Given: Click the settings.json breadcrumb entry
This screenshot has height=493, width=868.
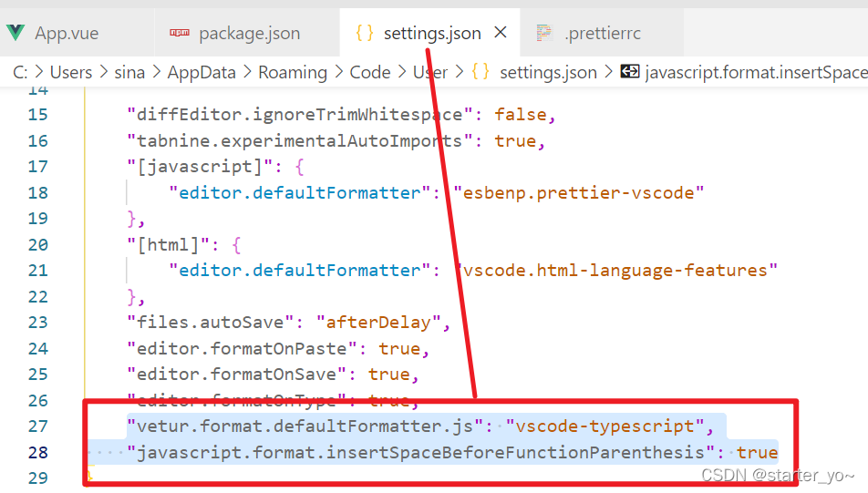Looking at the screenshot, I should (548, 72).
